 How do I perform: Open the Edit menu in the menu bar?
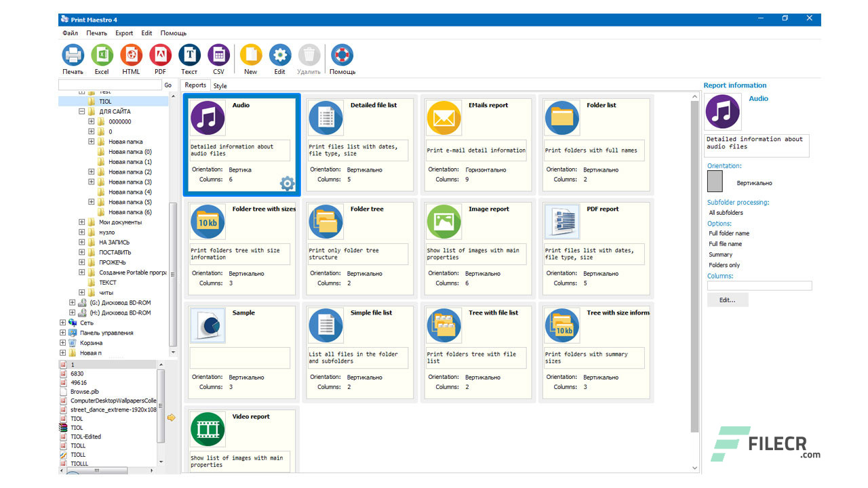pyautogui.click(x=146, y=33)
